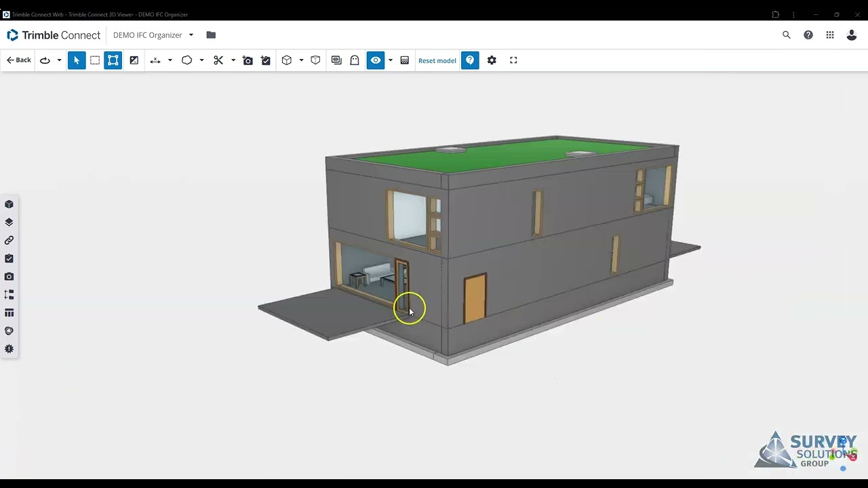Click the overlapping frames icon in toolbar
The image size is (868, 488).
point(336,60)
